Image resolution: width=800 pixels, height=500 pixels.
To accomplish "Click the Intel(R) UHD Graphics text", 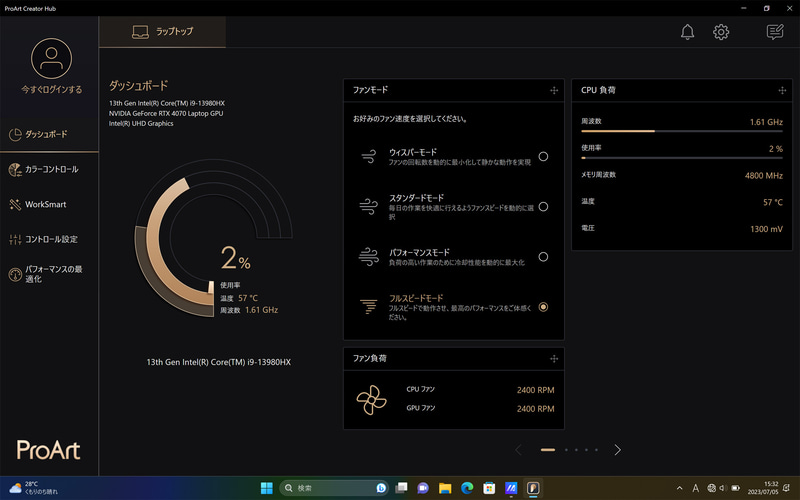I will [141, 123].
